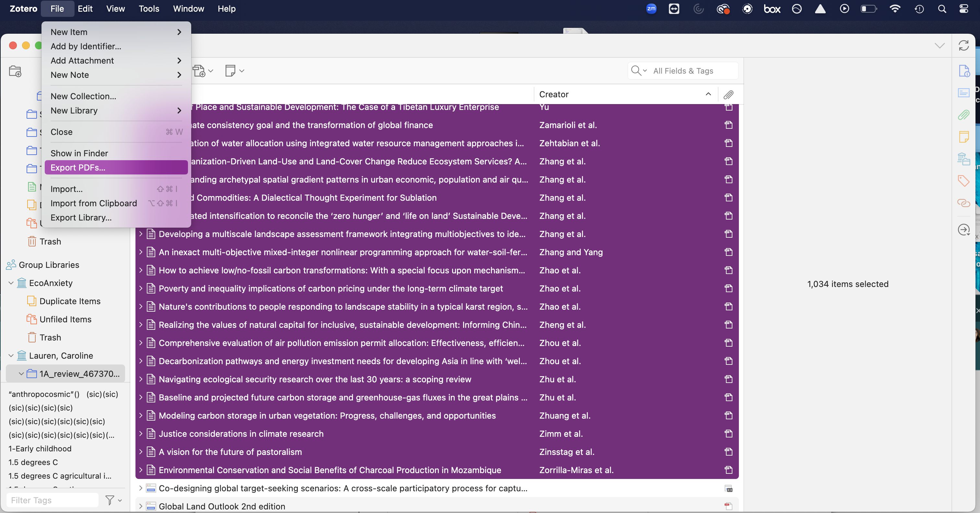The height and width of the screenshot is (513, 980).
Task: Click the Filter Tags input field
Action: click(x=52, y=500)
